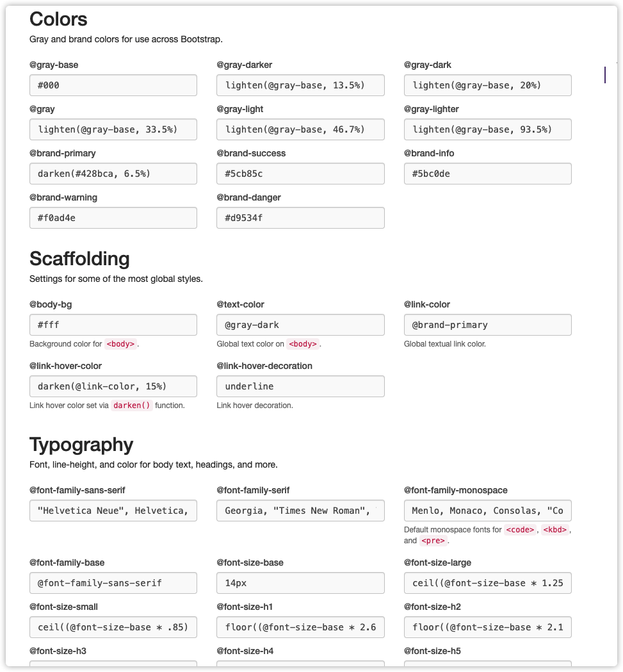
Task: Click the @link-hover-color input
Action: (x=113, y=386)
